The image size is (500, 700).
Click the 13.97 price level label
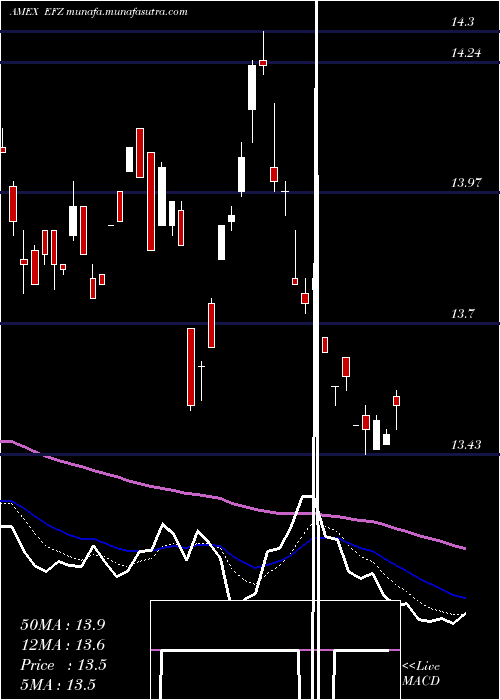tap(466, 183)
